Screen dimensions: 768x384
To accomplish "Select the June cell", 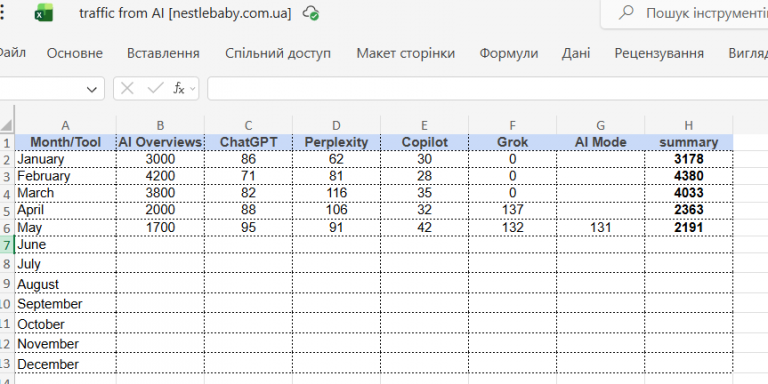I will 66,244.
